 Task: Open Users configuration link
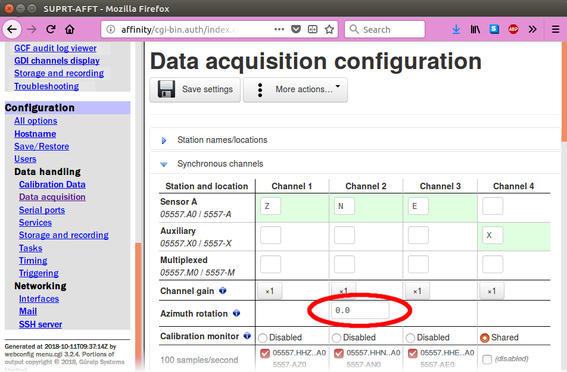[25, 159]
